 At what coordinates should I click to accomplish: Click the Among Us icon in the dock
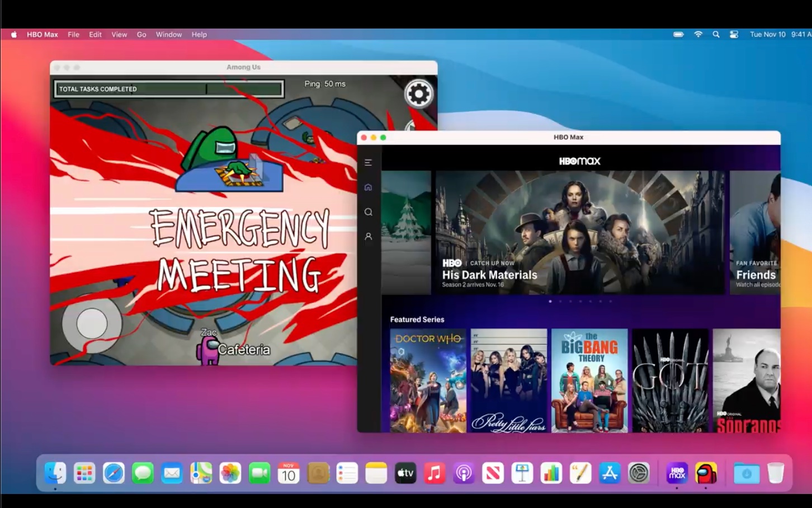pyautogui.click(x=706, y=473)
